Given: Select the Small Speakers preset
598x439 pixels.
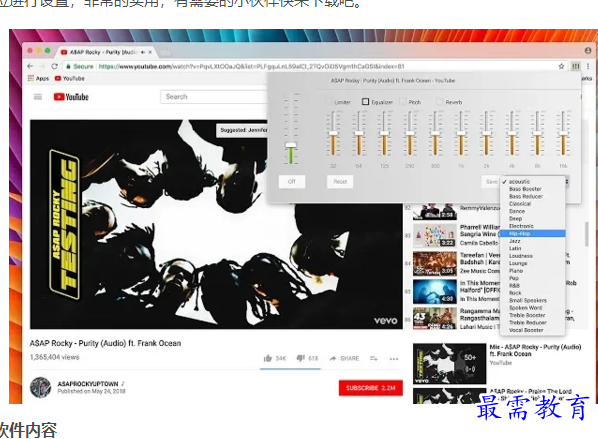Looking at the screenshot, I should tap(532, 301).
